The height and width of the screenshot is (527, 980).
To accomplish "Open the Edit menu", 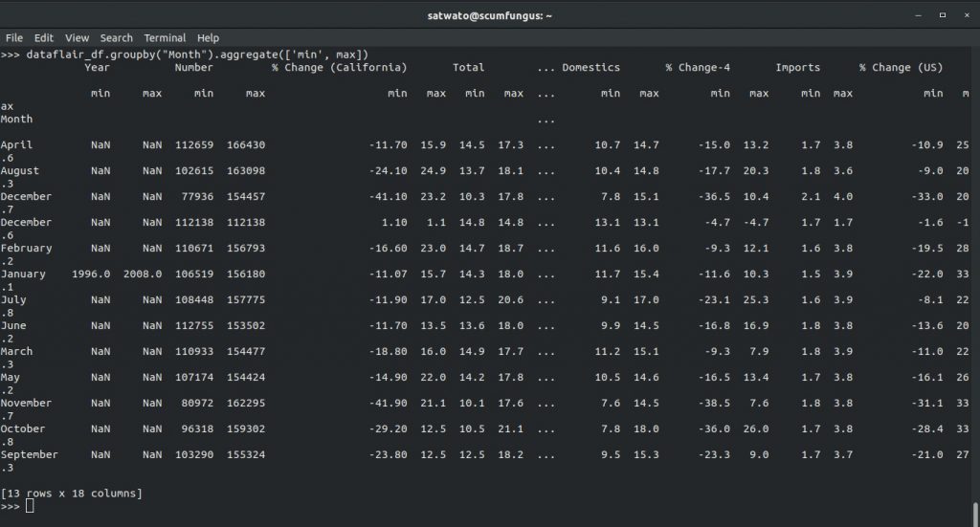I will point(44,38).
